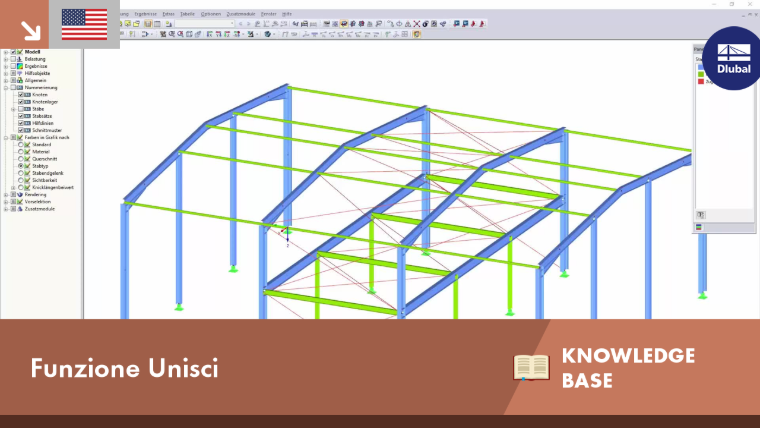Image resolution: width=760 pixels, height=428 pixels.
Task: Click the Zusatzmodule navigator icon
Action: click(20, 209)
